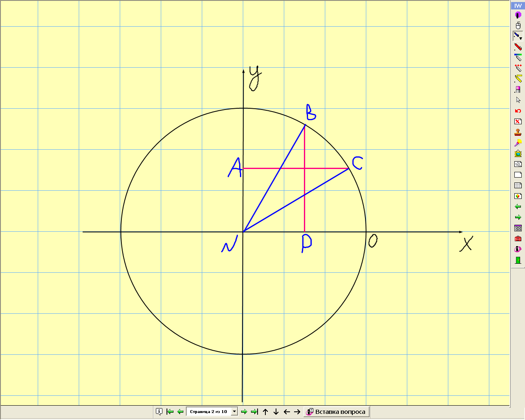Click the 'Страница 2 из 10' page field

click(x=209, y=411)
